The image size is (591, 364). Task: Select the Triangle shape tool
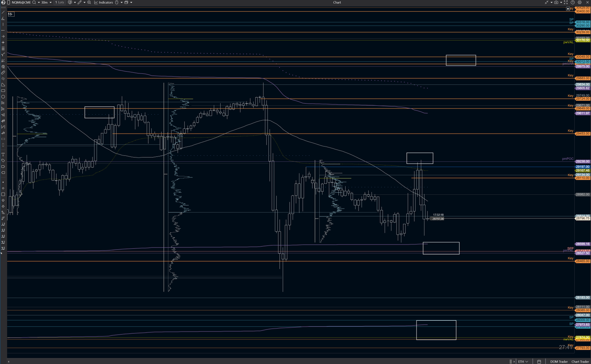(3, 85)
